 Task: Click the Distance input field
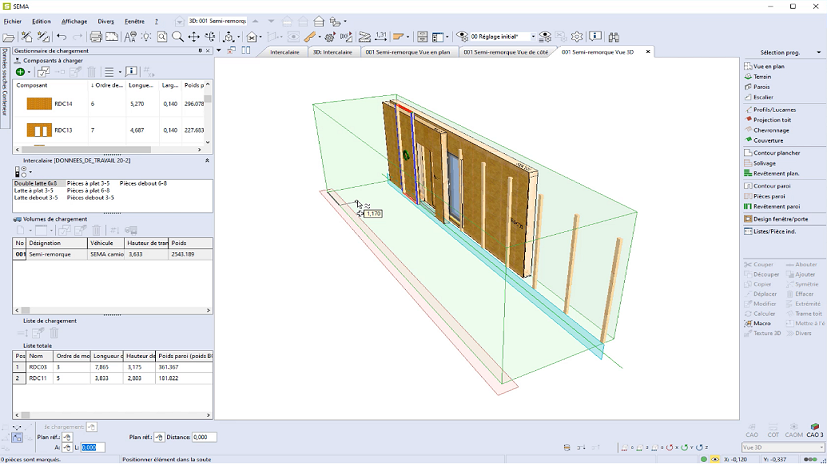point(205,437)
